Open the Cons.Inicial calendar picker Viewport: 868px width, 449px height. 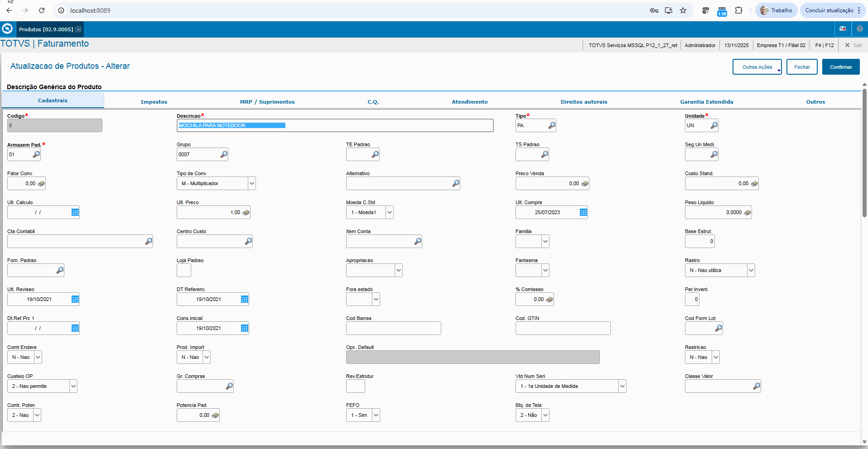(x=245, y=328)
